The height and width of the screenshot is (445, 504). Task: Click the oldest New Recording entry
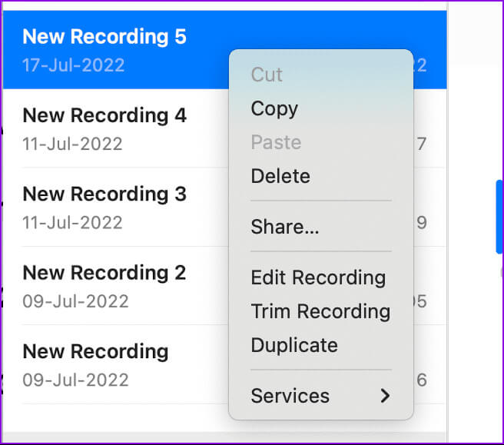click(x=95, y=351)
